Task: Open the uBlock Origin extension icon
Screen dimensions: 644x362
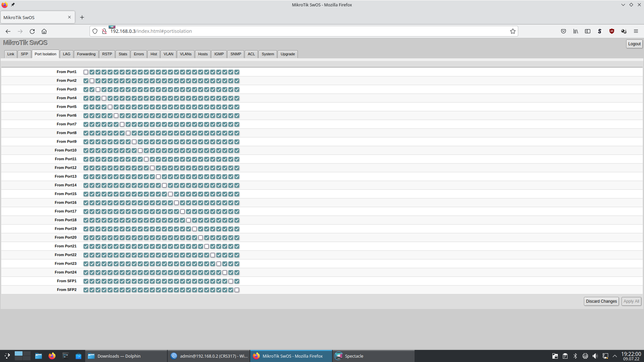Action: click(611, 31)
